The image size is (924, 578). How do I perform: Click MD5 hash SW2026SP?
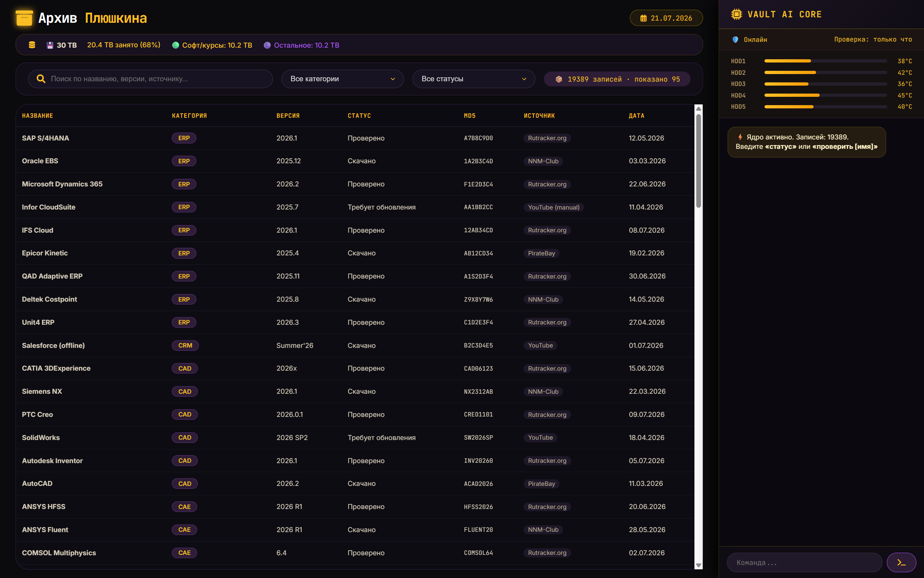point(478,437)
